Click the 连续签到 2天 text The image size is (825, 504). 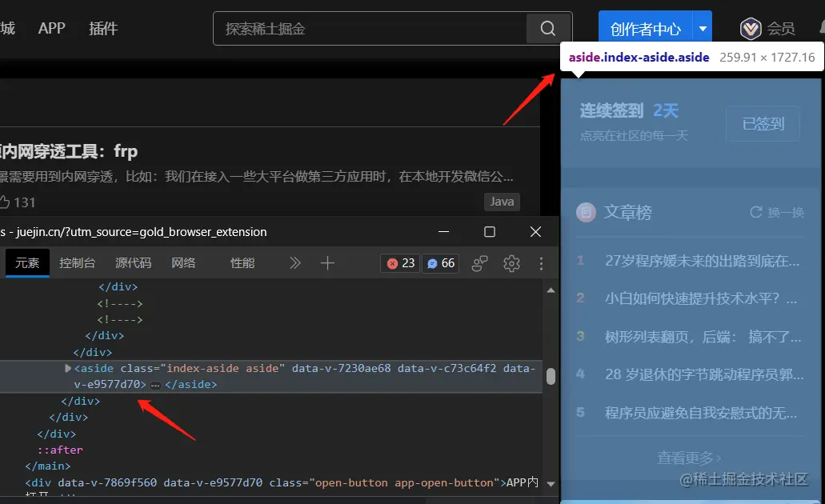click(629, 110)
